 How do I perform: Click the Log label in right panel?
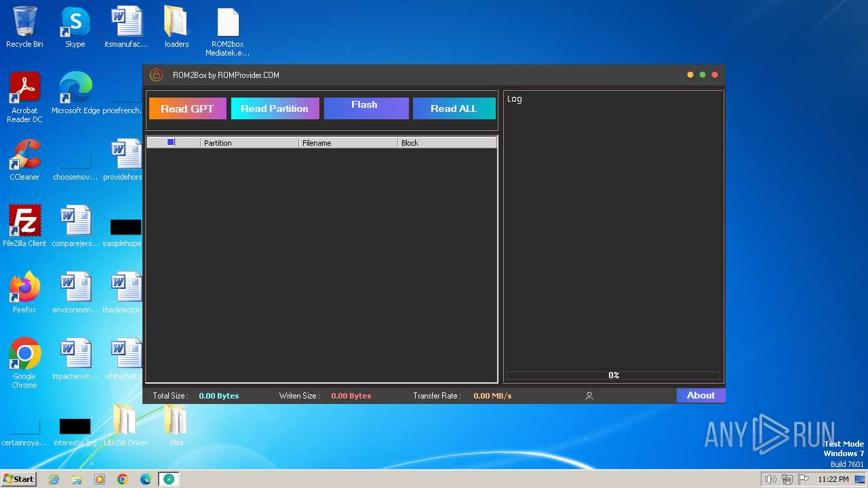tap(515, 99)
